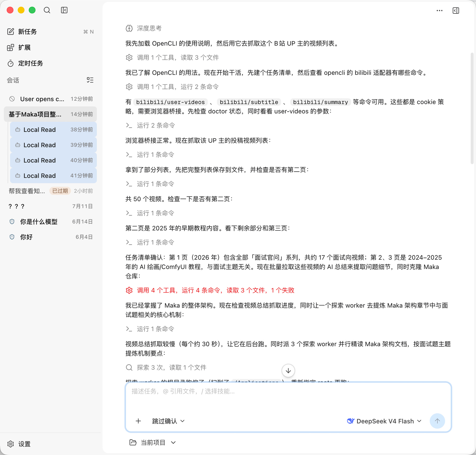Click the 扩展 extensions icon
The width and height of the screenshot is (476, 455).
coord(11,48)
